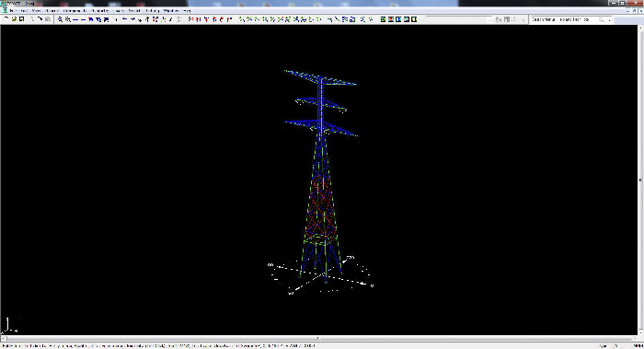Open the search field dropdown arrow
Viewport: 644px width, 349px height.
click(x=609, y=19)
